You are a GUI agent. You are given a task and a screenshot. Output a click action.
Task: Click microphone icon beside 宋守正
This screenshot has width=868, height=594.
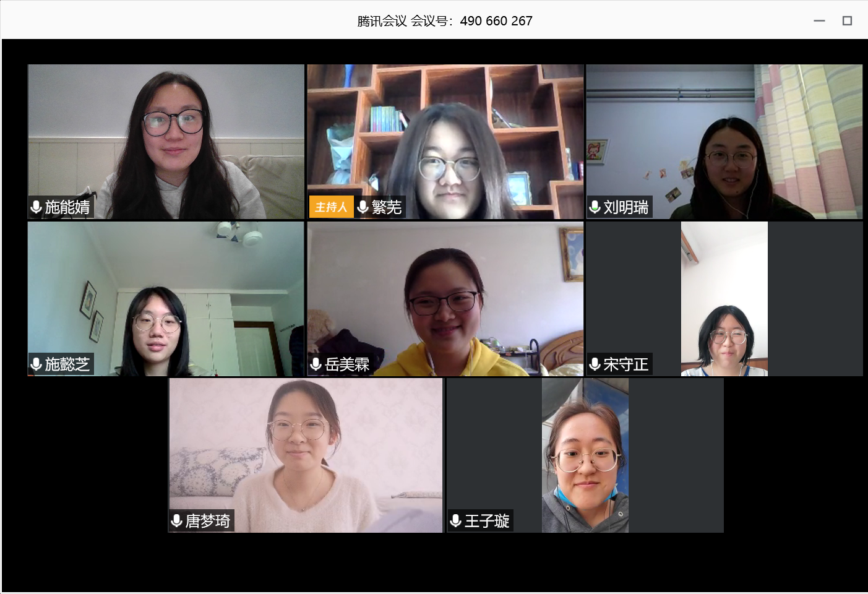point(595,364)
